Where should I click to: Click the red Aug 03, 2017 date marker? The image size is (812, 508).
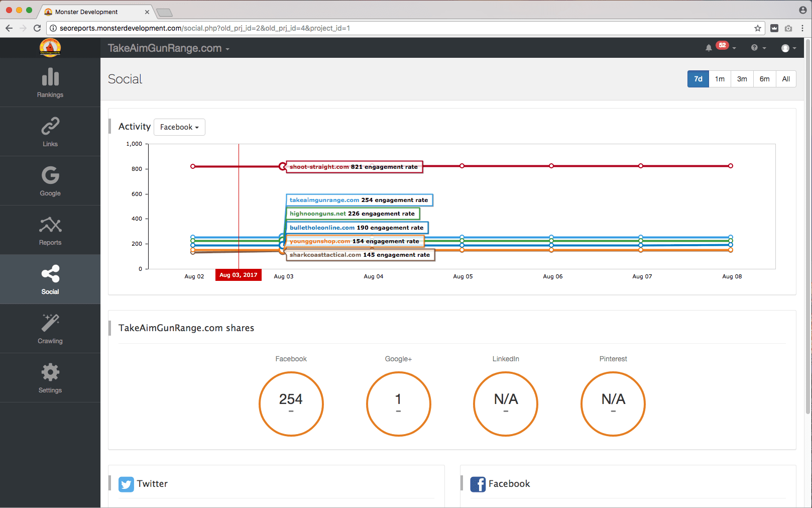point(239,275)
